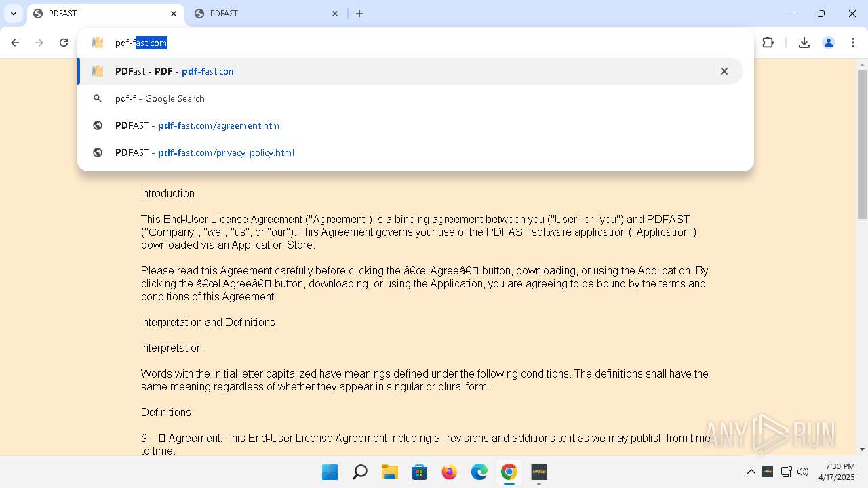
Task: Click the magnifier icon beside pdf-f search
Action: coord(98,98)
